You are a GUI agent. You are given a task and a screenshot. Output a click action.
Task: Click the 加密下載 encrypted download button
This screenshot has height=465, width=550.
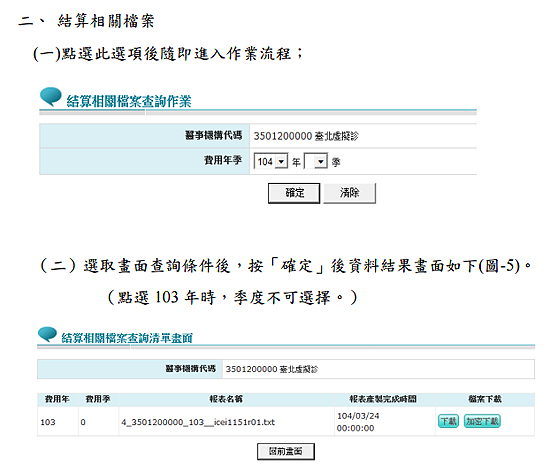pyautogui.click(x=482, y=421)
